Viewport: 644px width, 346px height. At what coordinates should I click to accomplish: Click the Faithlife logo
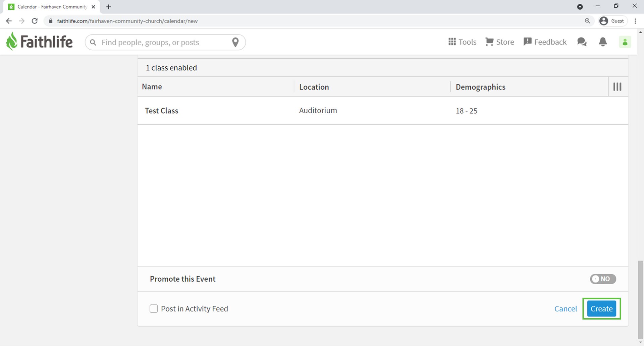[39, 42]
